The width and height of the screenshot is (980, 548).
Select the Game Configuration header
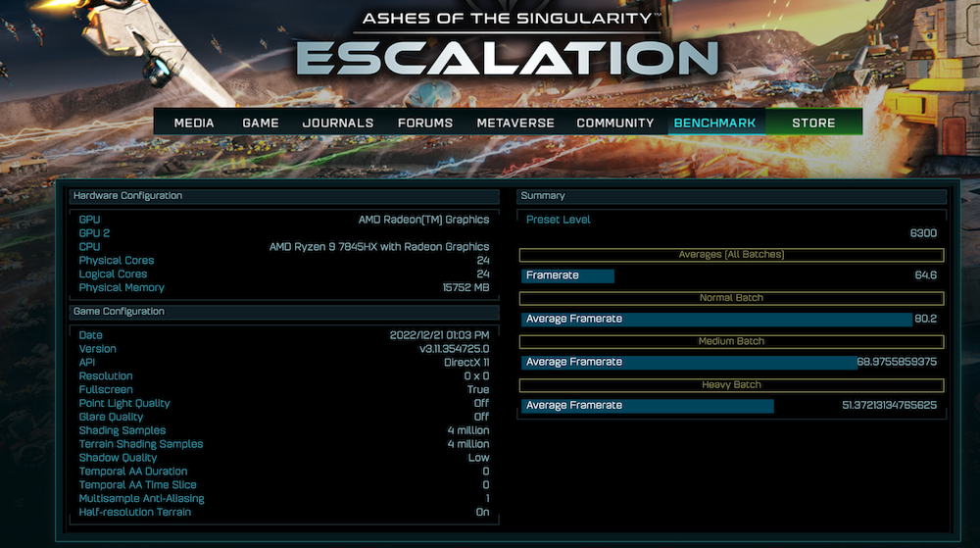[x=284, y=312]
